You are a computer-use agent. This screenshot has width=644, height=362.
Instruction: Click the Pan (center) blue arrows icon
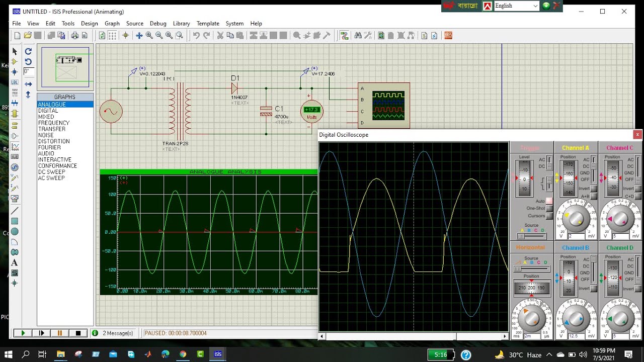tap(139, 36)
